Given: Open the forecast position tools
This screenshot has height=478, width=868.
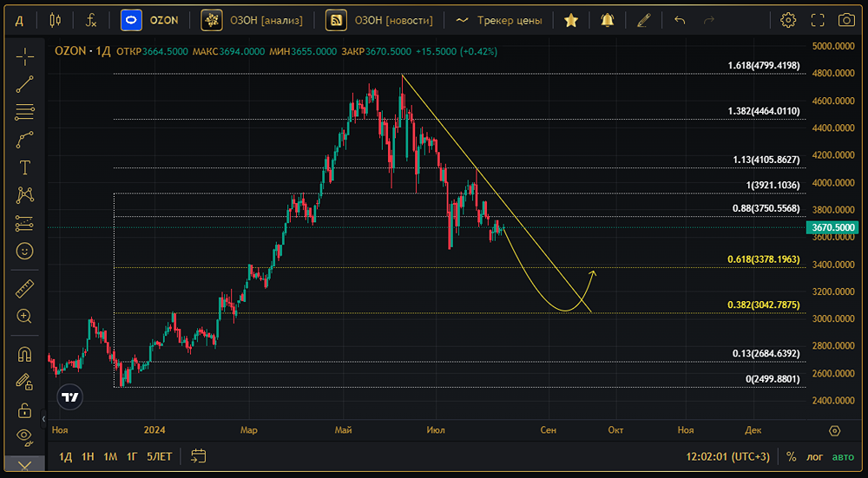Looking at the screenshot, I should pyautogui.click(x=24, y=223).
